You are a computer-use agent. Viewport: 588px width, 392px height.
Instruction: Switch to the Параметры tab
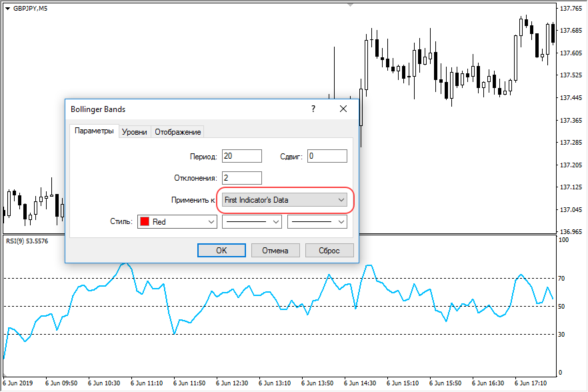pos(94,131)
